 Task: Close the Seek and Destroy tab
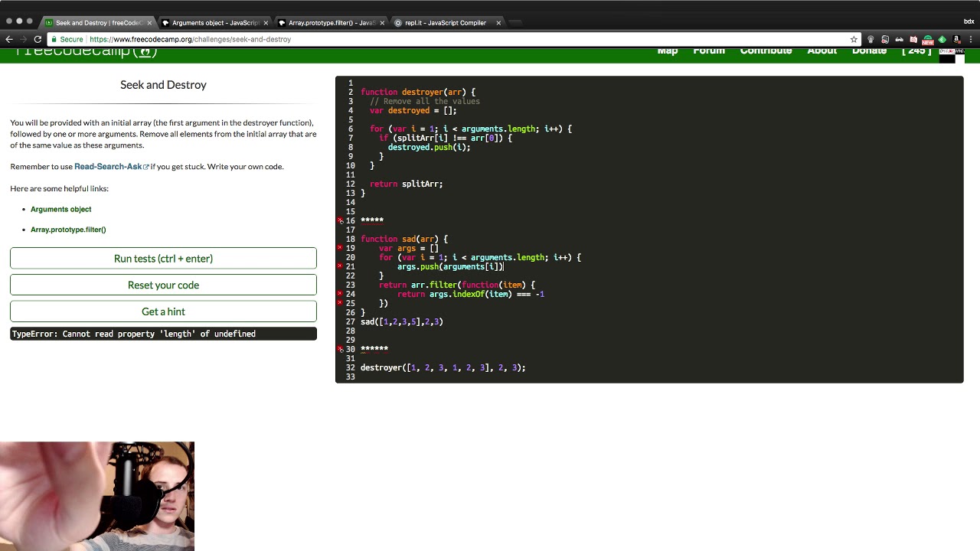point(149,23)
